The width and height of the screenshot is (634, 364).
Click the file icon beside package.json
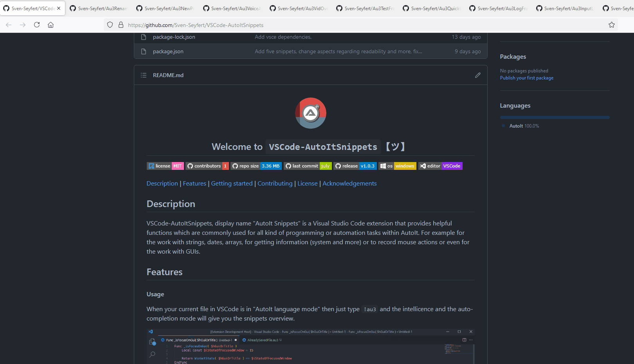[144, 51]
